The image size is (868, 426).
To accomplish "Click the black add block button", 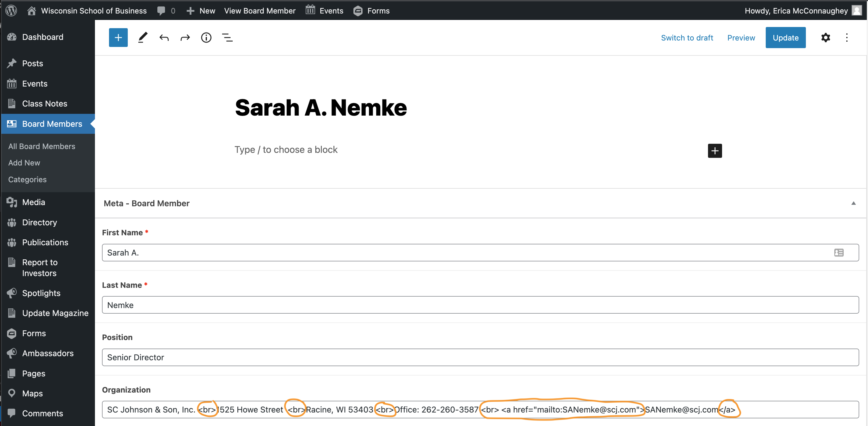I will click(715, 151).
